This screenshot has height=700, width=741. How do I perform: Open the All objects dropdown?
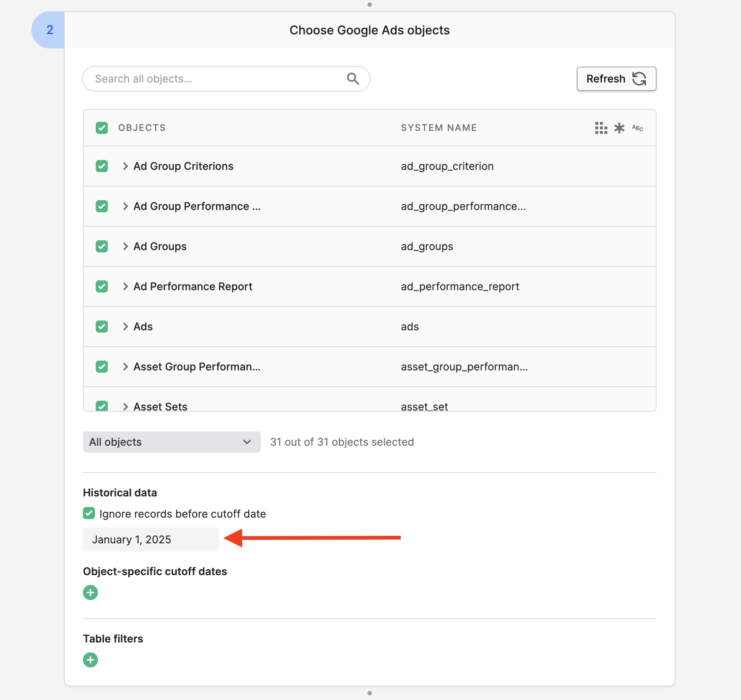[171, 442]
